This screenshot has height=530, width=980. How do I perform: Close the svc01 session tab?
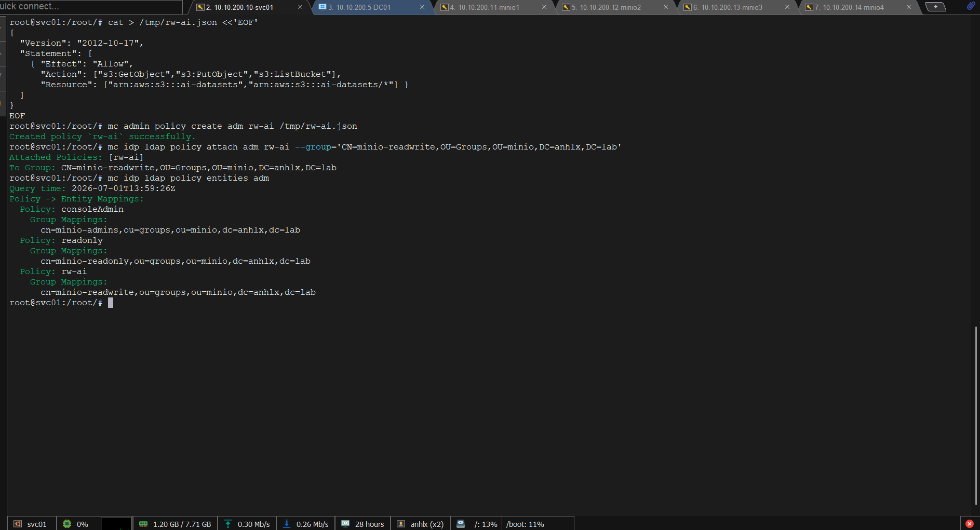(300, 7)
